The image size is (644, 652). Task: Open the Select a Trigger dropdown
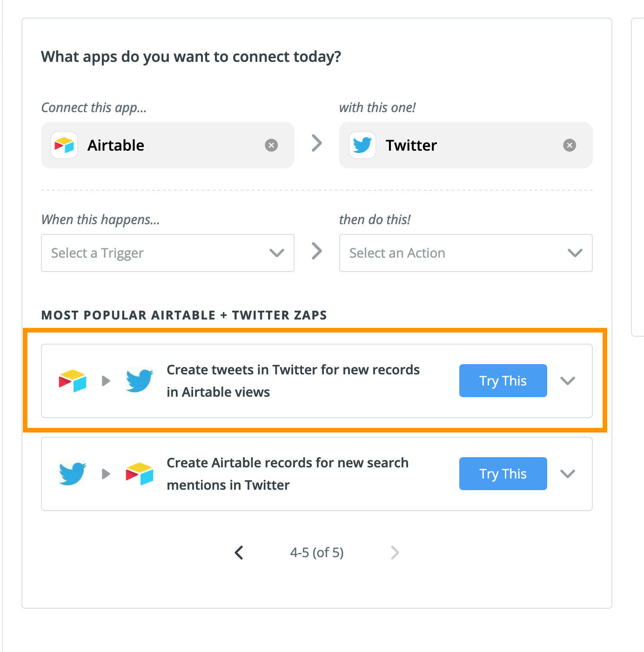(x=168, y=253)
